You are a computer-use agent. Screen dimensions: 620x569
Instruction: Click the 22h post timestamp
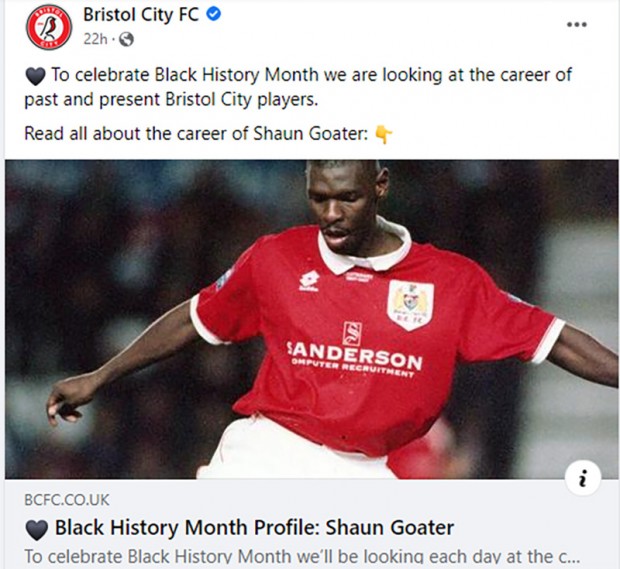[95, 39]
